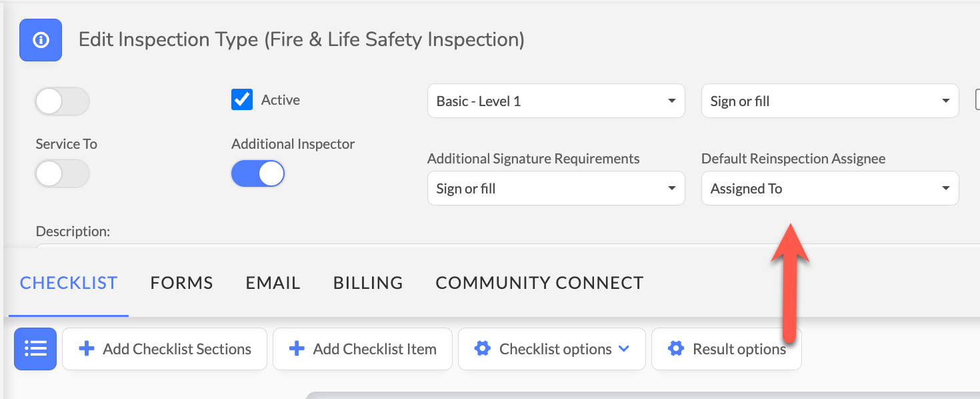This screenshot has height=399, width=980.
Task: Open the Additional Signature Requirements dropdown
Action: pyautogui.click(x=556, y=189)
